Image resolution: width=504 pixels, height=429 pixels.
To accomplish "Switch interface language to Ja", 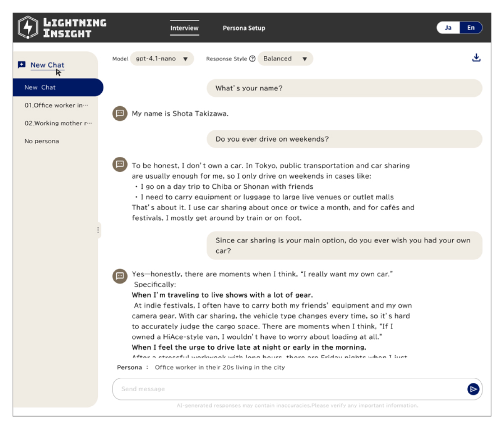I will click(x=448, y=27).
